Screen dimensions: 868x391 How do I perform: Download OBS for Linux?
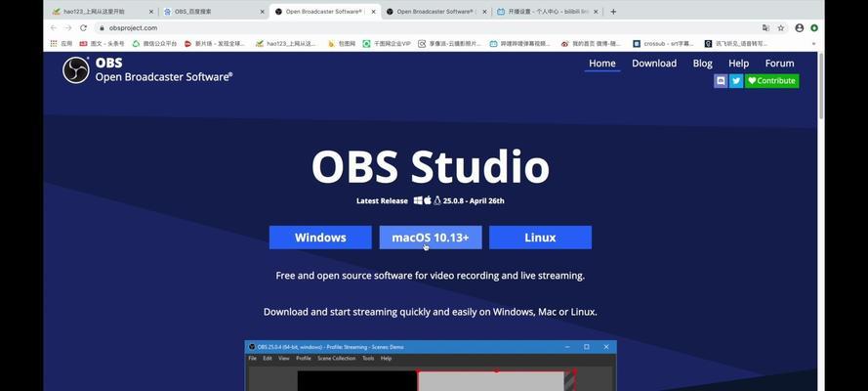click(540, 238)
